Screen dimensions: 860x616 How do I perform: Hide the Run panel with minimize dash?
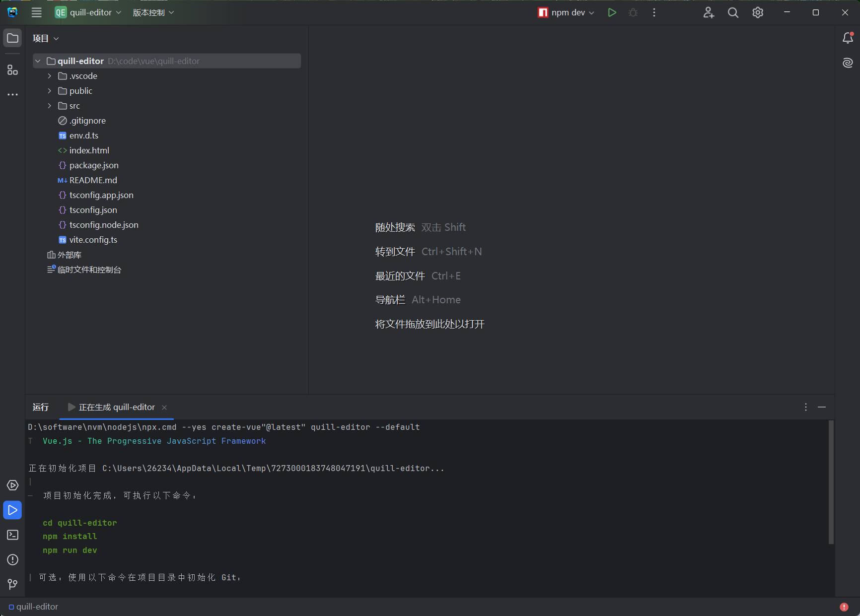[x=822, y=407]
